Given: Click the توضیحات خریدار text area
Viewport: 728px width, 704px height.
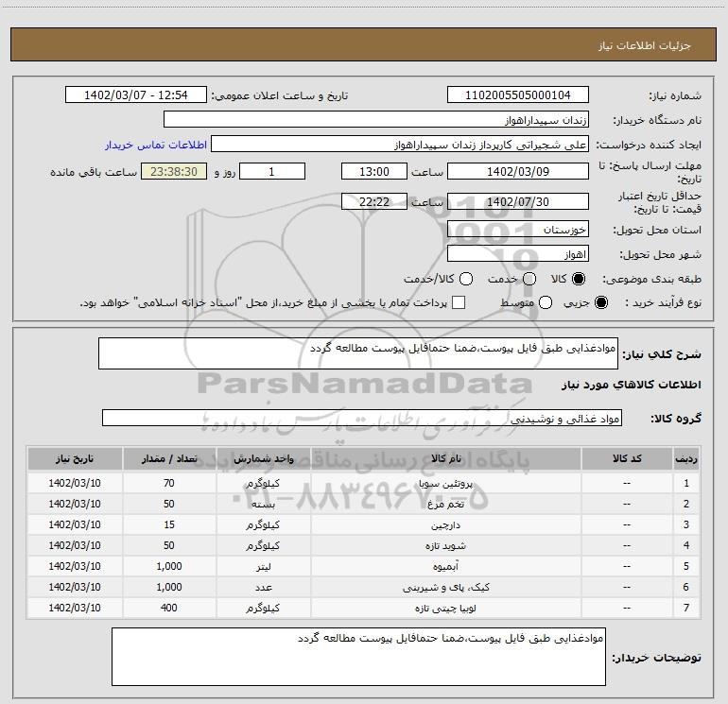Looking at the screenshot, I should click(x=358, y=656).
